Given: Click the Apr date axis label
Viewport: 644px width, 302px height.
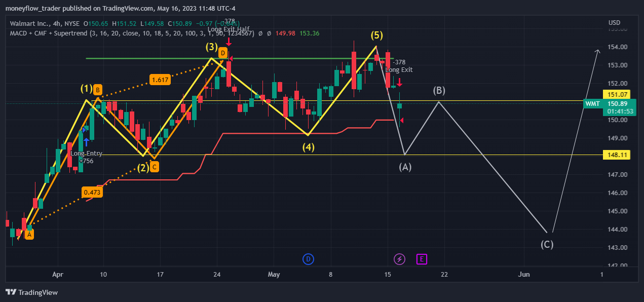Looking at the screenshot, I should click(58, 274).
